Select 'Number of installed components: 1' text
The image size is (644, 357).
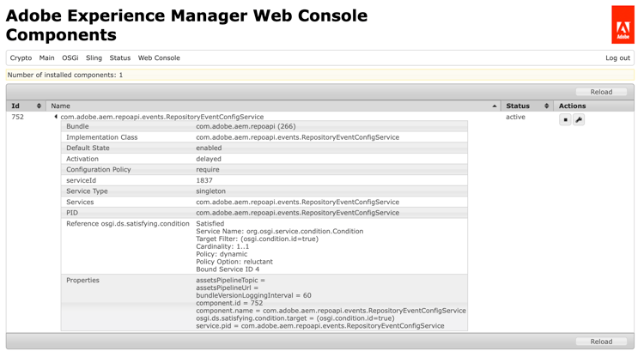(65, 75)
